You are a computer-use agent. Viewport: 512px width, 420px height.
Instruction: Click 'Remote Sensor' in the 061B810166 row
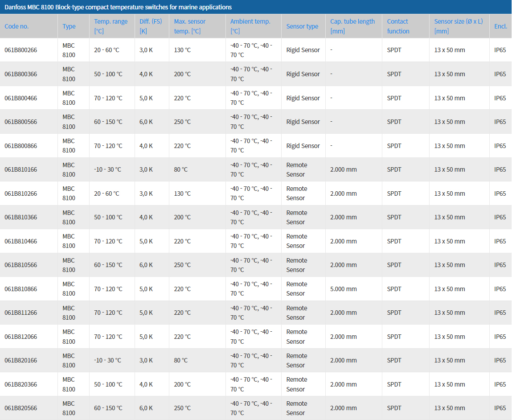(297, 169)
